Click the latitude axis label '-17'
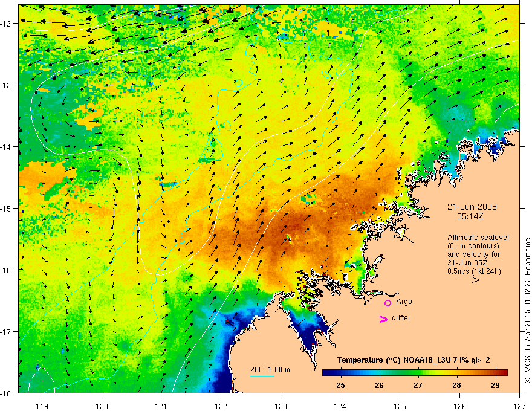This screenshot has width=532, height=411. pyautogui.click(x=7, y=332)
